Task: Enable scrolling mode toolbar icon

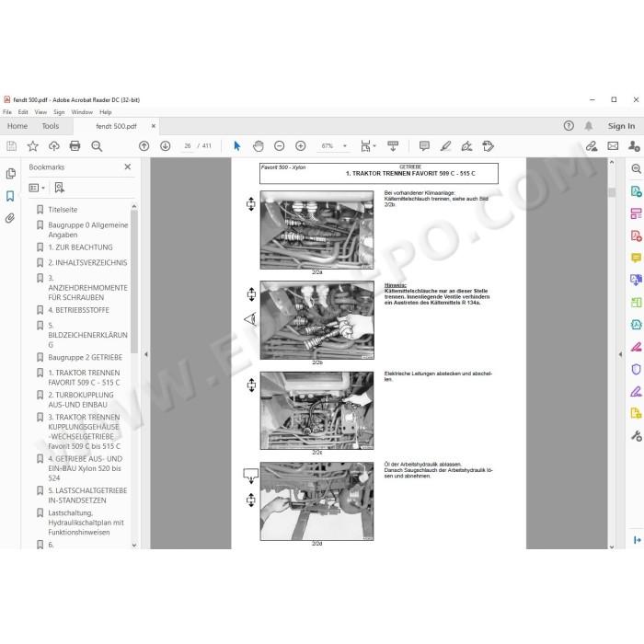Action: (x=393, y=145)
